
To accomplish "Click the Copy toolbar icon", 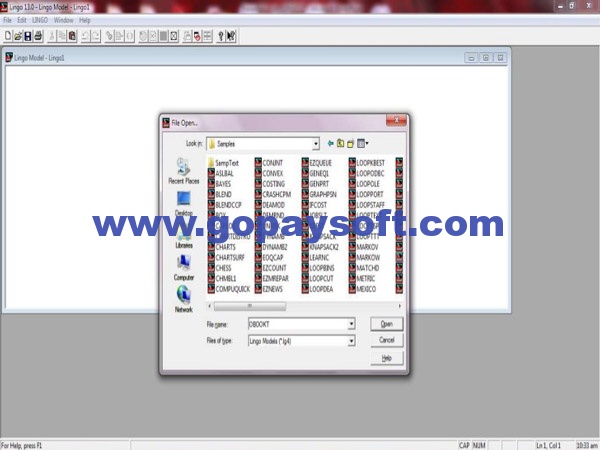I will pos(62,36).
